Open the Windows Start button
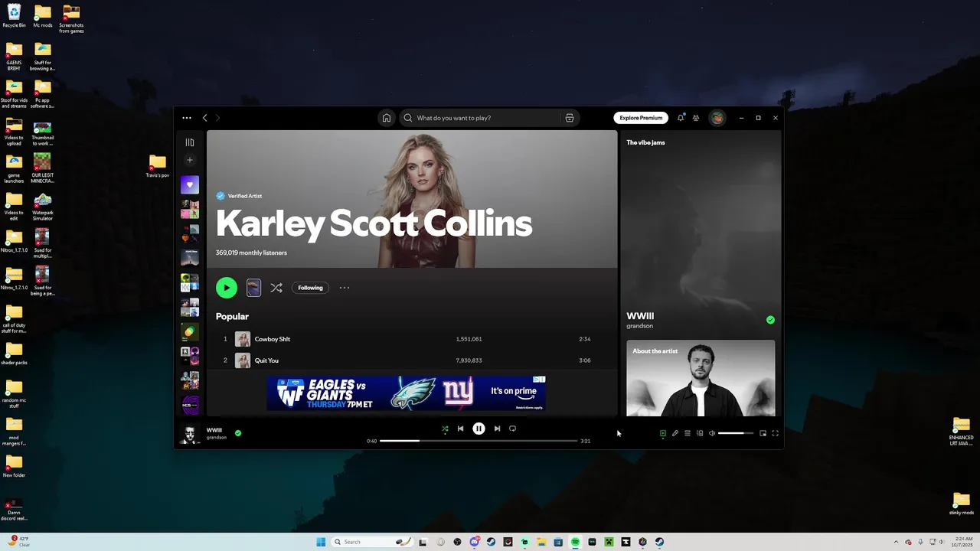This screenshot has height=551, width=980. 321,542
